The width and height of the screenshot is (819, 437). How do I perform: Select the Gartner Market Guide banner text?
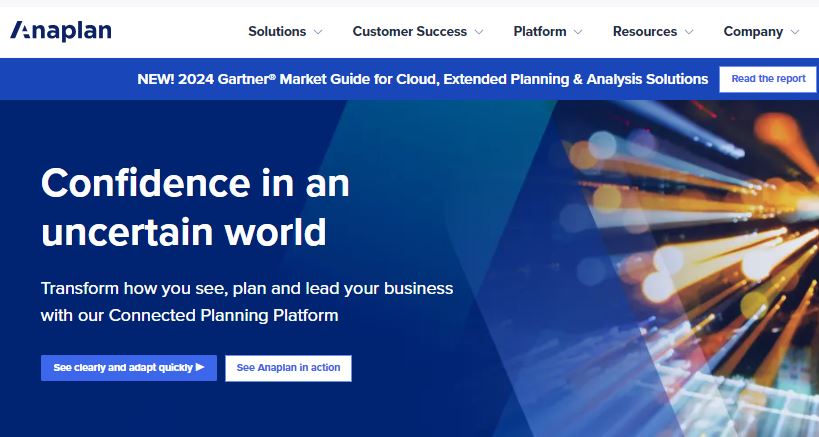pyautogui.click(x=423, y=79)
